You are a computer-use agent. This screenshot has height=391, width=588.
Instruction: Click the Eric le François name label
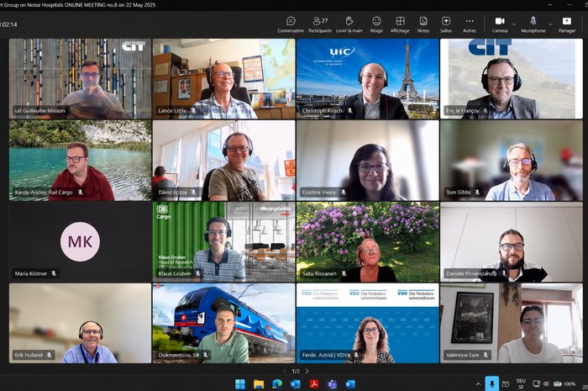[x=462, y=111]
